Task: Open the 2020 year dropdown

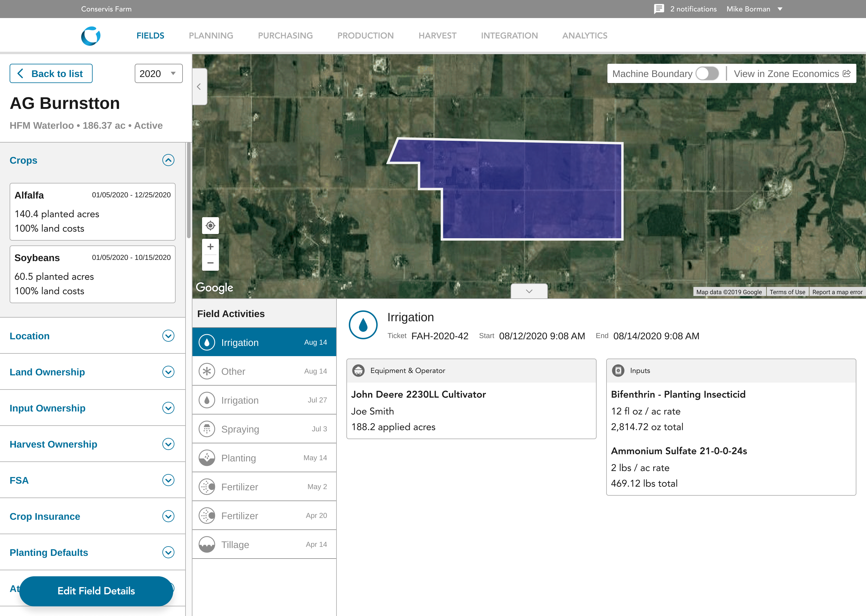Action: click(158, 73)
